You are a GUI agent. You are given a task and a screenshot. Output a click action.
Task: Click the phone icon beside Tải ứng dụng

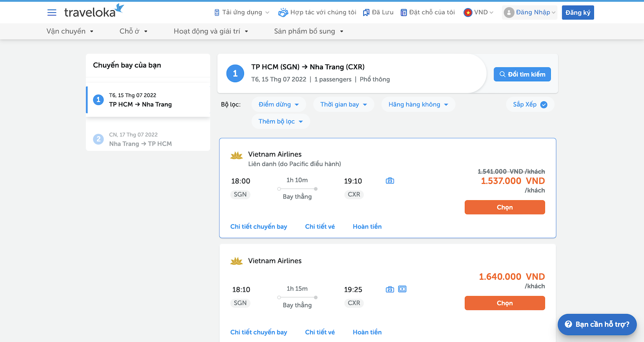tap(217, 12)
